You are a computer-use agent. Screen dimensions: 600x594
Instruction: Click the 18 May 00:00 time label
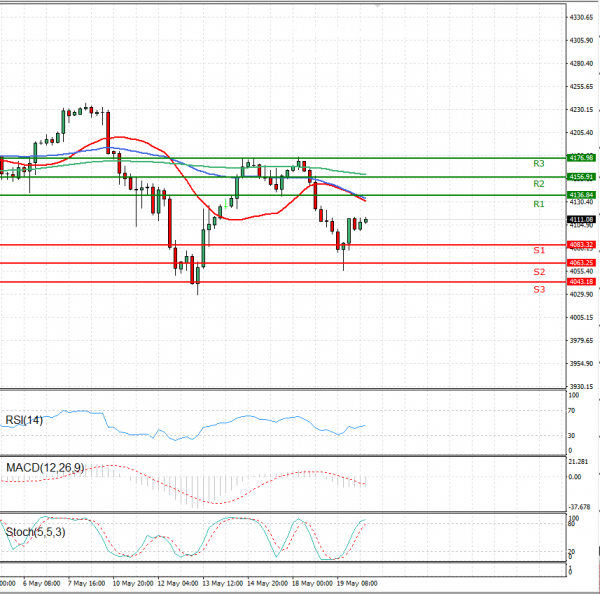pyautogui.click(x=312, y=584)
